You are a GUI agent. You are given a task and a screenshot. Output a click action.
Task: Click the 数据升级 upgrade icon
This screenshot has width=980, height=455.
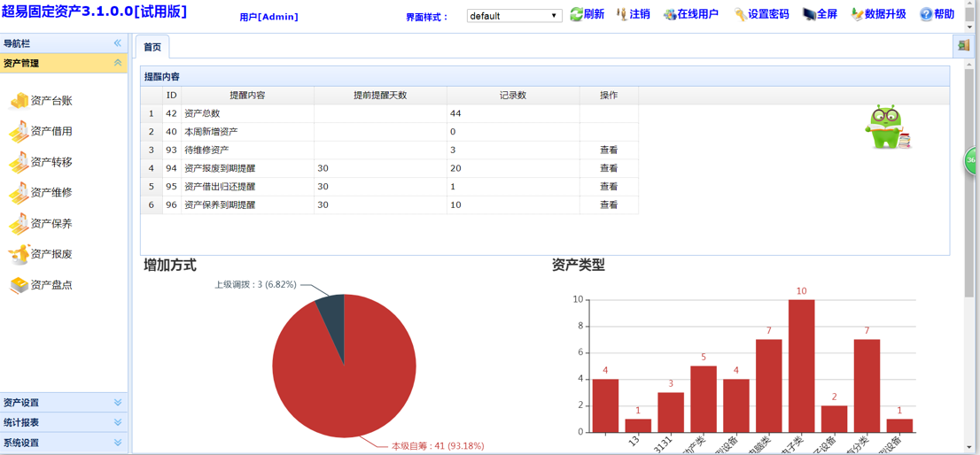click(858, 14)
